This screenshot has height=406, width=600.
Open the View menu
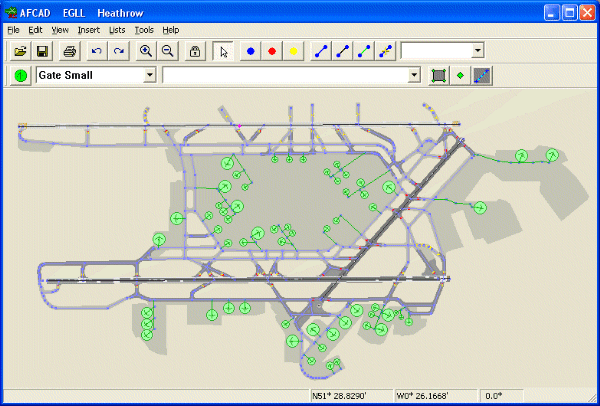point(60,30)
